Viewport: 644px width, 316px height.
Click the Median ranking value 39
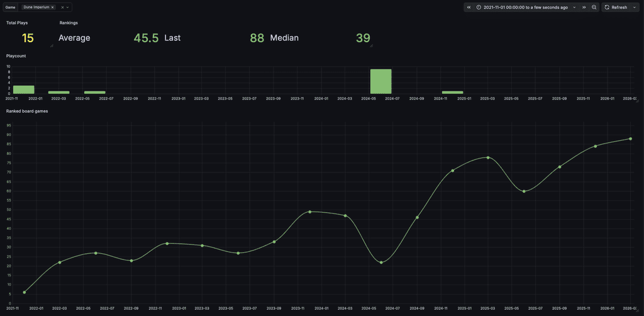(x=363, y=38)
